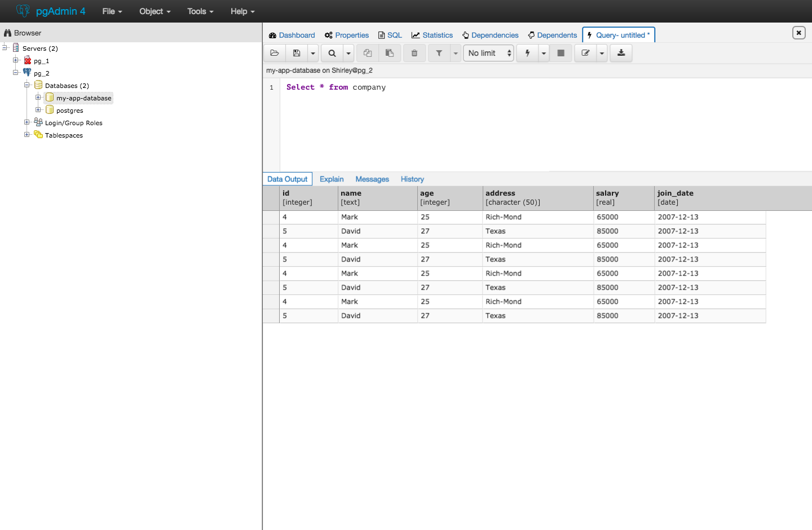The width and height of the screenshot is (812, 530).
Task: Click the Filter funnel icon
Action: click(x=439, y=53)
